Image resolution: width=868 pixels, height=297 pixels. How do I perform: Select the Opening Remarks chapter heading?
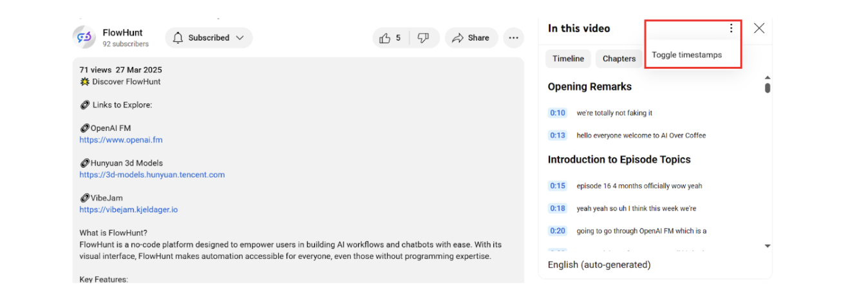pyautogui.click(x=590, y=86)
